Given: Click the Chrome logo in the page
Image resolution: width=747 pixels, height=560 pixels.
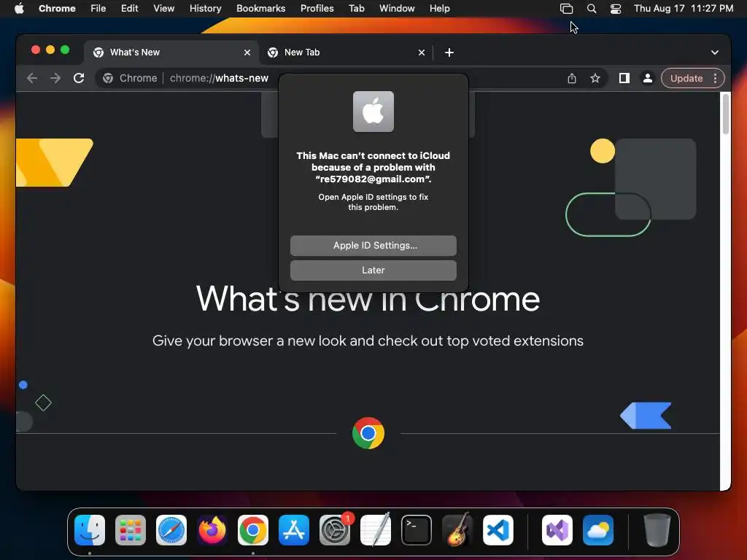Looking at the screenshot, I should tap(368, 433).
